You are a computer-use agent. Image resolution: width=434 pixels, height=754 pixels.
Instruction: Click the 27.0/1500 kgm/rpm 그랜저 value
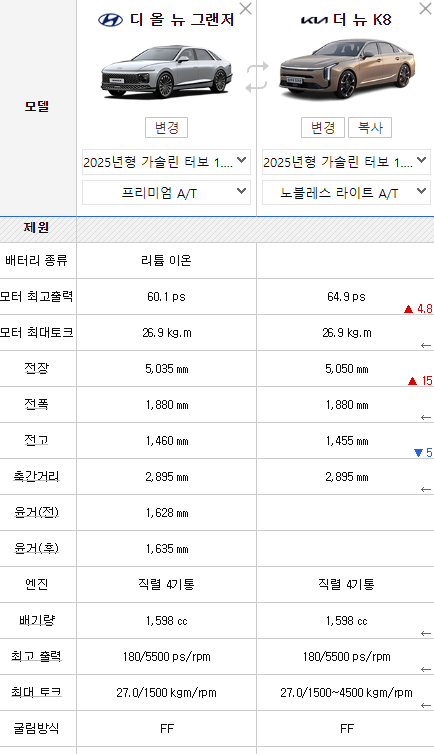pos(166,693)
